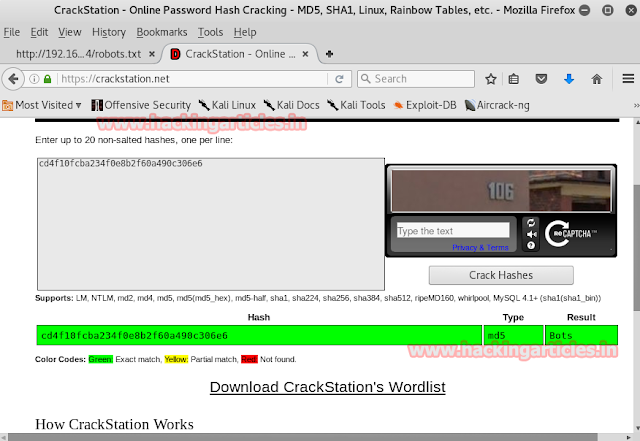This screenshot has height=441, width=640.
Task: Get a new reCAPTCHA challenge
Action: (531, 223)
